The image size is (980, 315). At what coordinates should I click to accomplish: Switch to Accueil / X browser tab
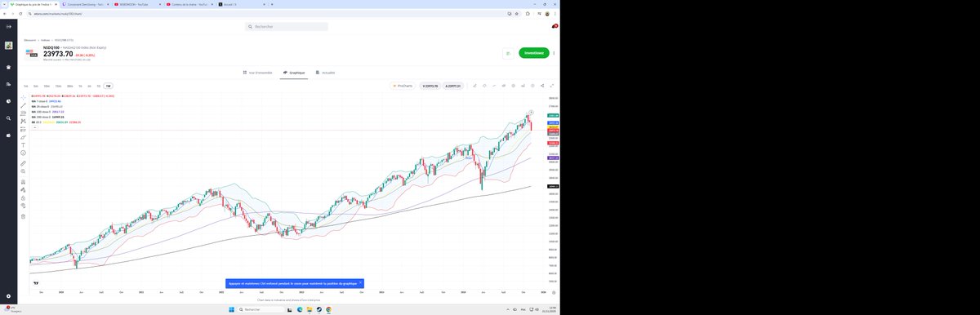[241, 4]
